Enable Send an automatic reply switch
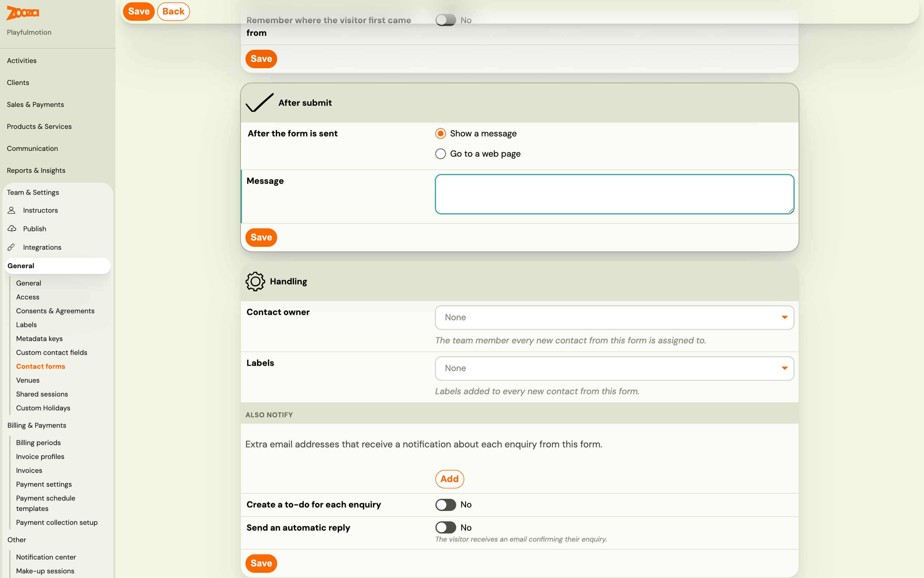This screenshot has height=578, width=924. click(x=446, y=527)
